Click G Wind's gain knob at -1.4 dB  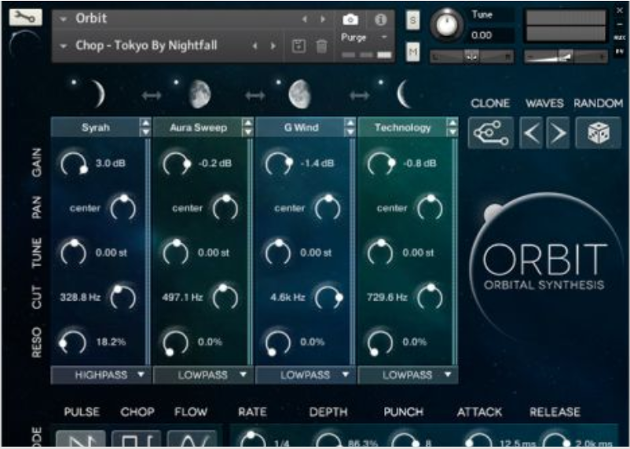point(278,163)
